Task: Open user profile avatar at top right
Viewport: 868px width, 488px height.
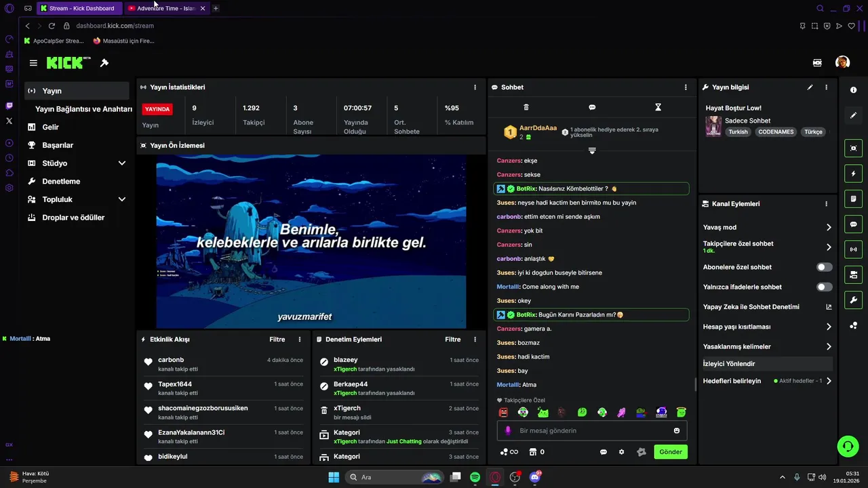Action: click(x=842, y=62)
